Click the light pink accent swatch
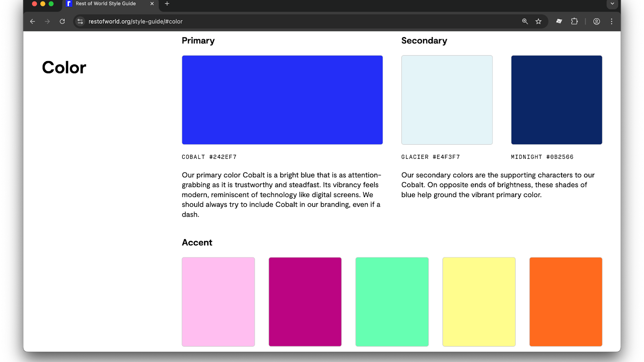Viewport: 644px width, 362px height. point(218,302)
